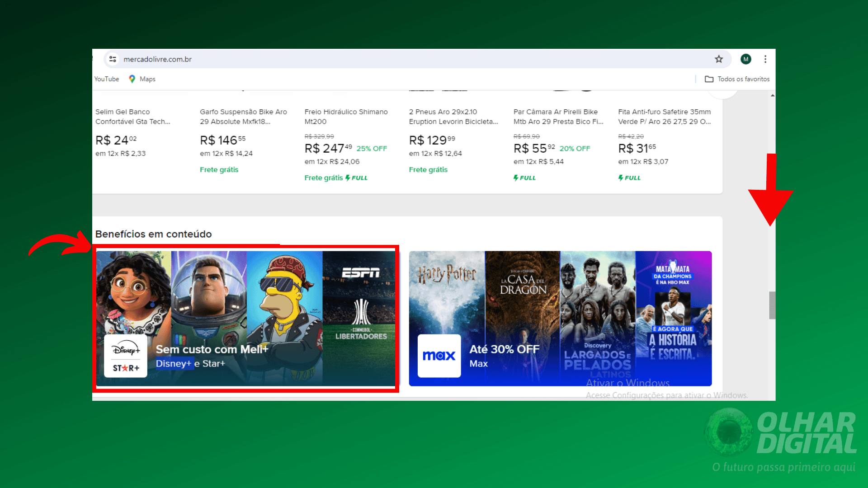Open the Max 'Até 30% OFF' banner
Viewport: 868px width, 488px height.
560,319
